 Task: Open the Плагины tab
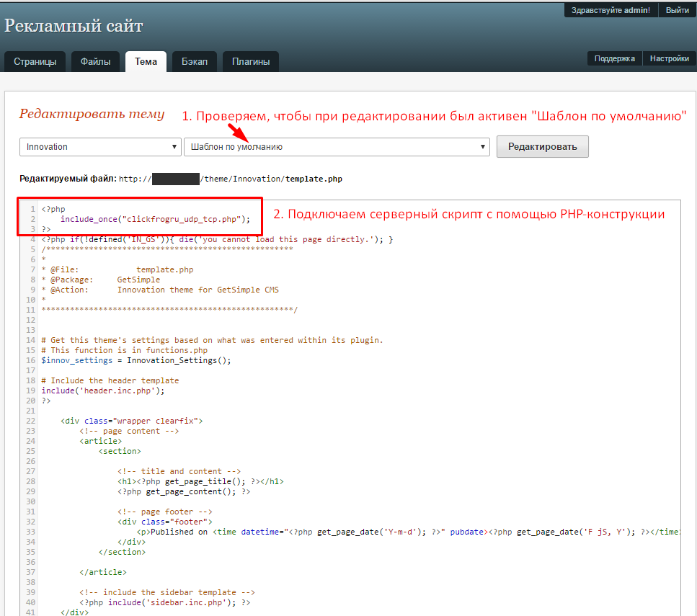(x=250, y=62)
